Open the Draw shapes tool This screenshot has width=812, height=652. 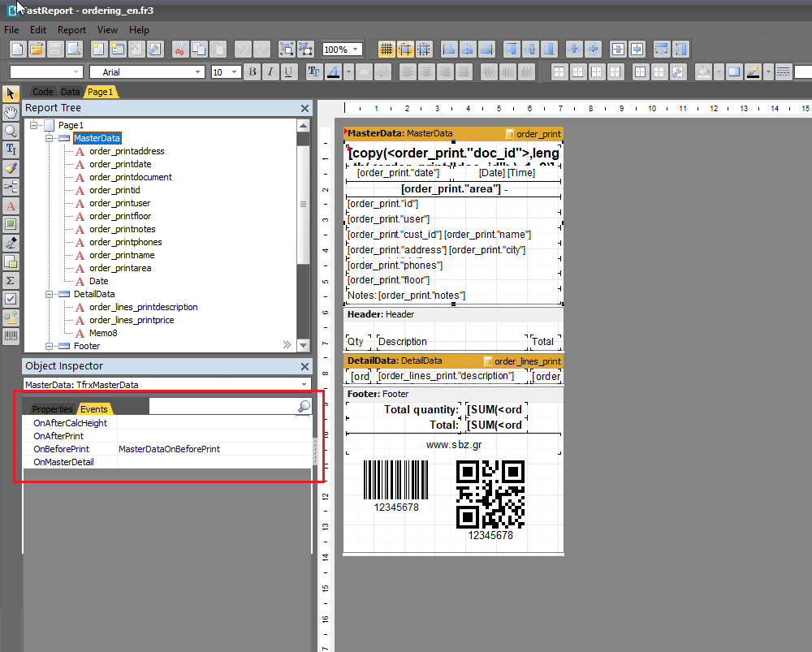tap(11, 317)
